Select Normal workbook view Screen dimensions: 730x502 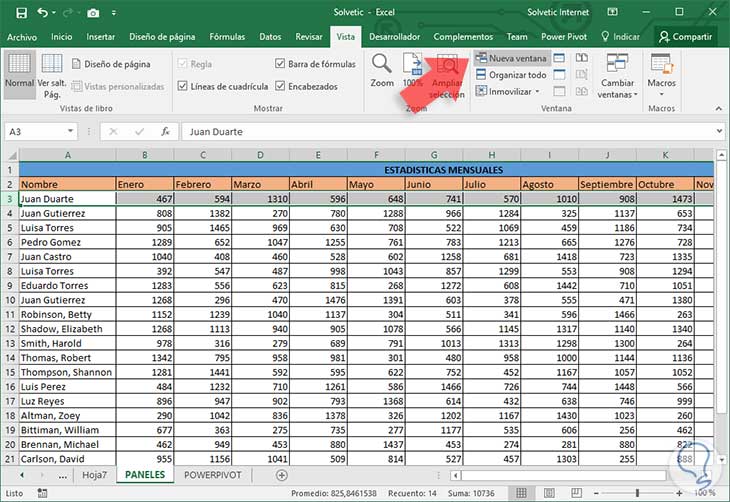(x=19, y=72)
